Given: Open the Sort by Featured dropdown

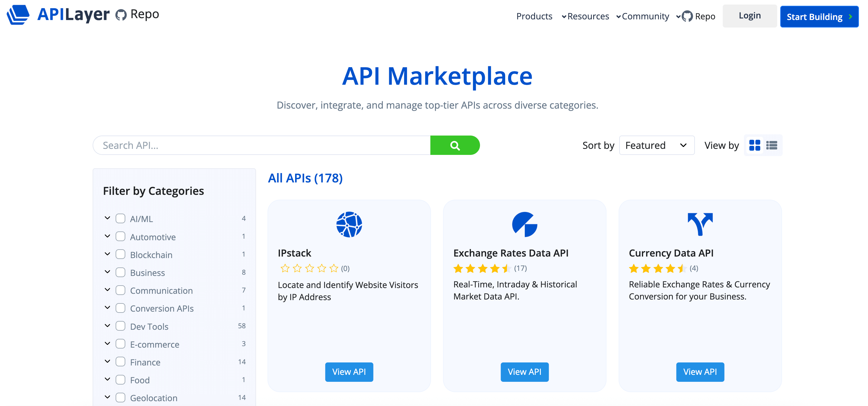Looking at the screenshot, I should coord(656,145).
